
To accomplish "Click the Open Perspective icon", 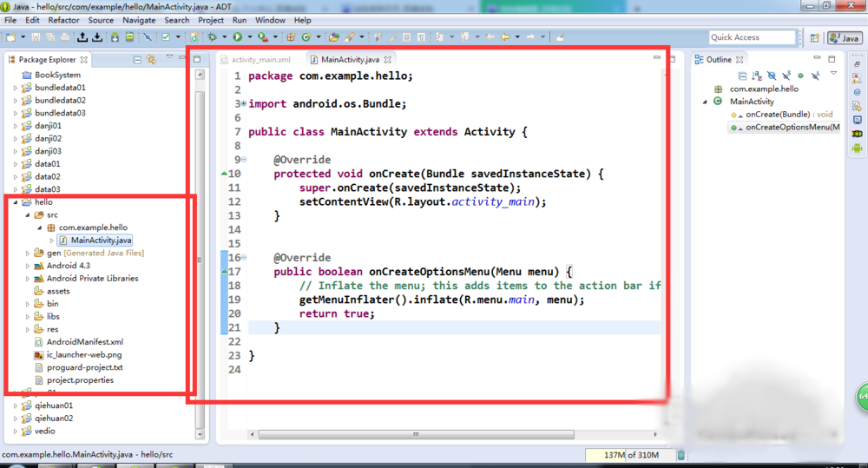I will click(814, 37).
